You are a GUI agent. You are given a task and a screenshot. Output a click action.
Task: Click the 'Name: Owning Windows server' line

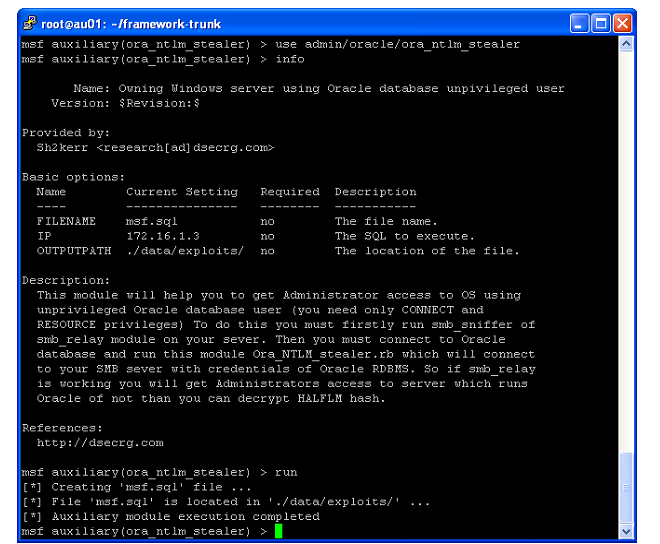(x=319, y=89)
